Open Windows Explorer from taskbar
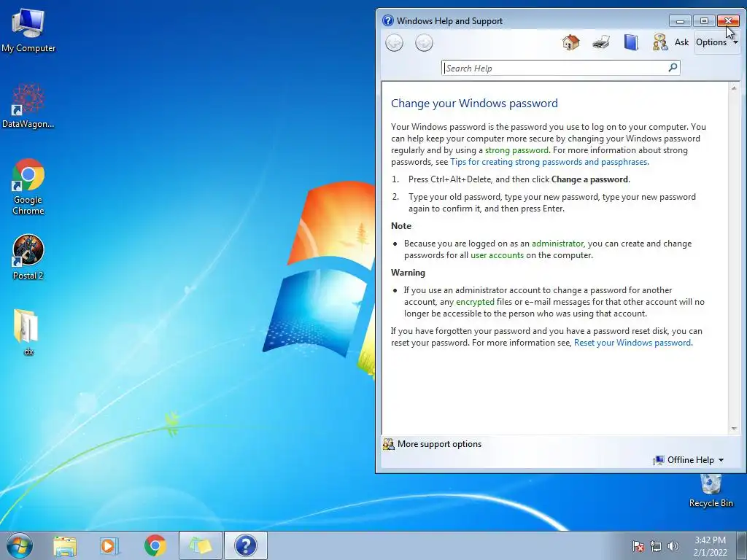Screen dimensions: 747x560 point(65,545)
